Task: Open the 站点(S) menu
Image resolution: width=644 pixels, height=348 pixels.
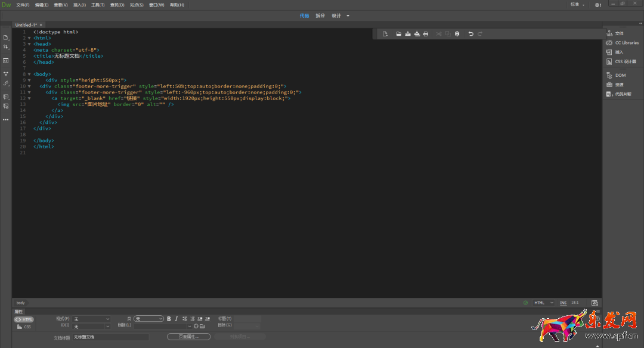Action: (137, 5)
